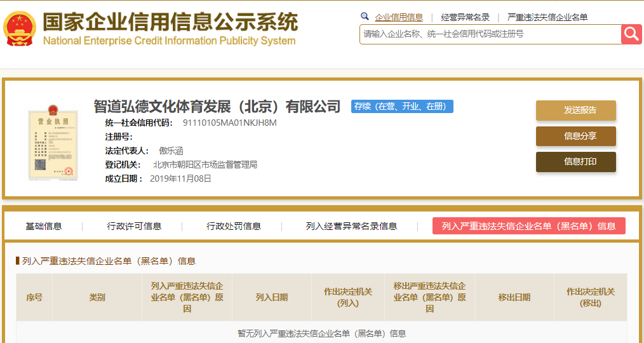Click the 作出决定机关(列入) column header
644x343 pixels.
tap(348, 297)
